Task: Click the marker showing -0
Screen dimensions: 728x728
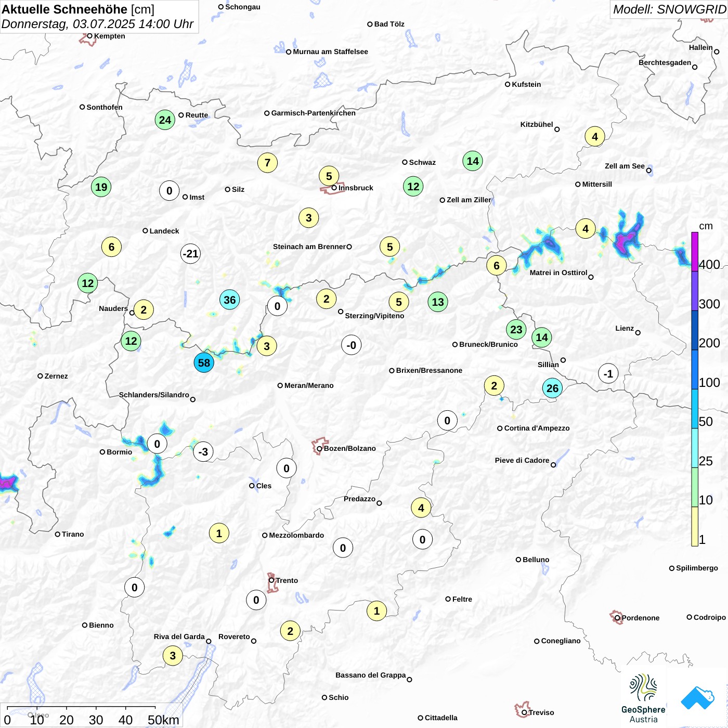Action: point(351,345)
